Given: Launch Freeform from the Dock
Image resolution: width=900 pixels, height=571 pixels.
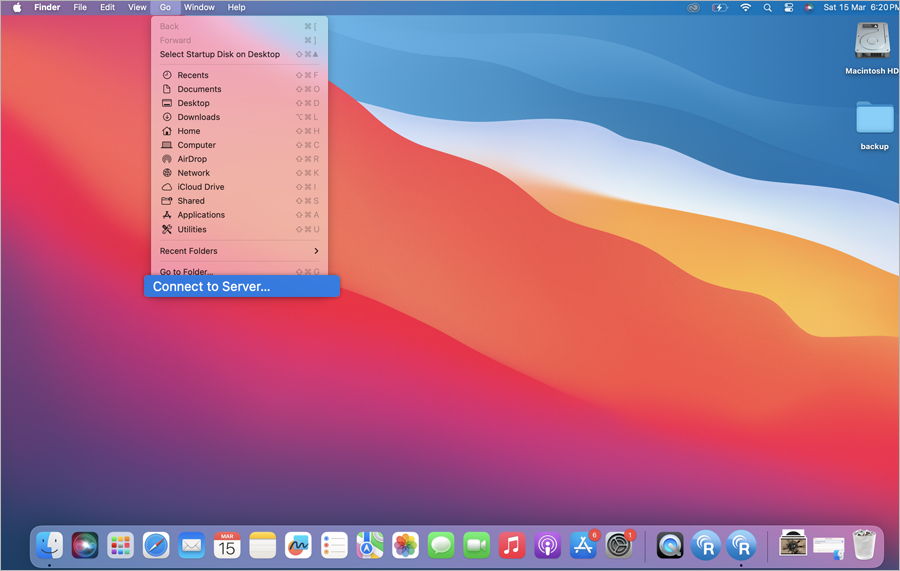Looking at the screenshot, I should tap(298, 545).
